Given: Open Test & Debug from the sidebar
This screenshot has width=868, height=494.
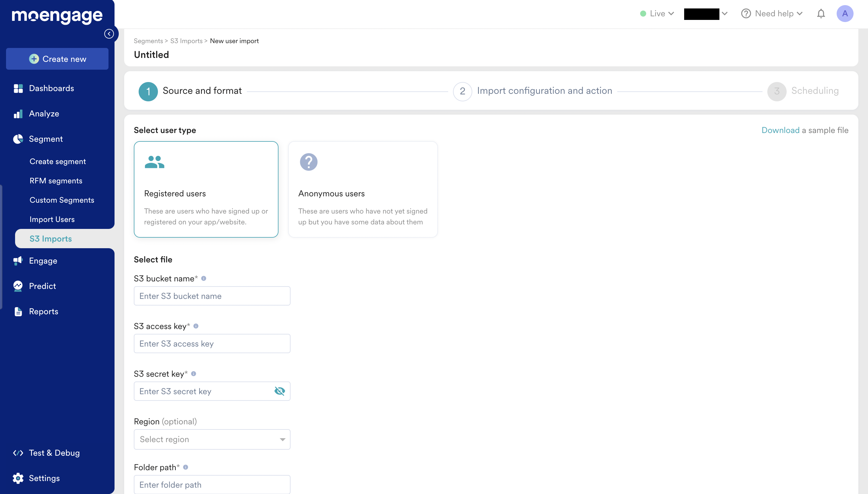Looking at the screenshot, I should coord(54,453).
